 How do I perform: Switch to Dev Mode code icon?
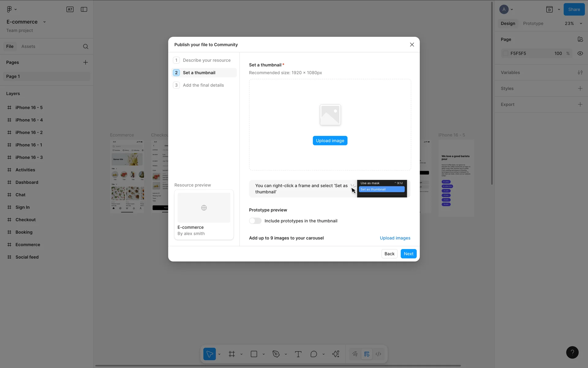pyautogui.click(x=379, y=354)
